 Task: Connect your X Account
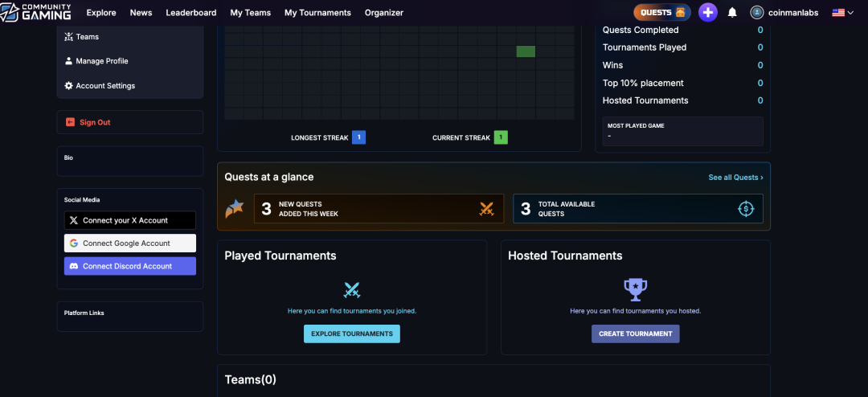click(129, 220)
